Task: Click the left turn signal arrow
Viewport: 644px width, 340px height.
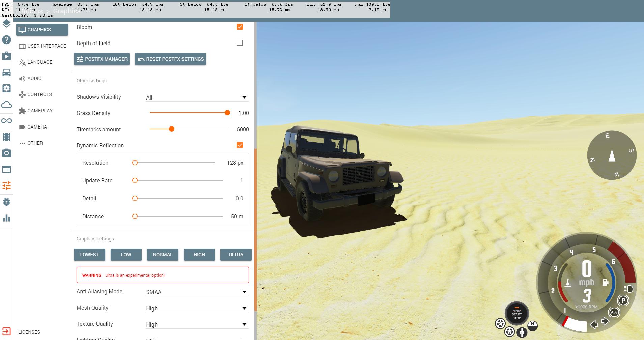Action: (x=594, y=325)
